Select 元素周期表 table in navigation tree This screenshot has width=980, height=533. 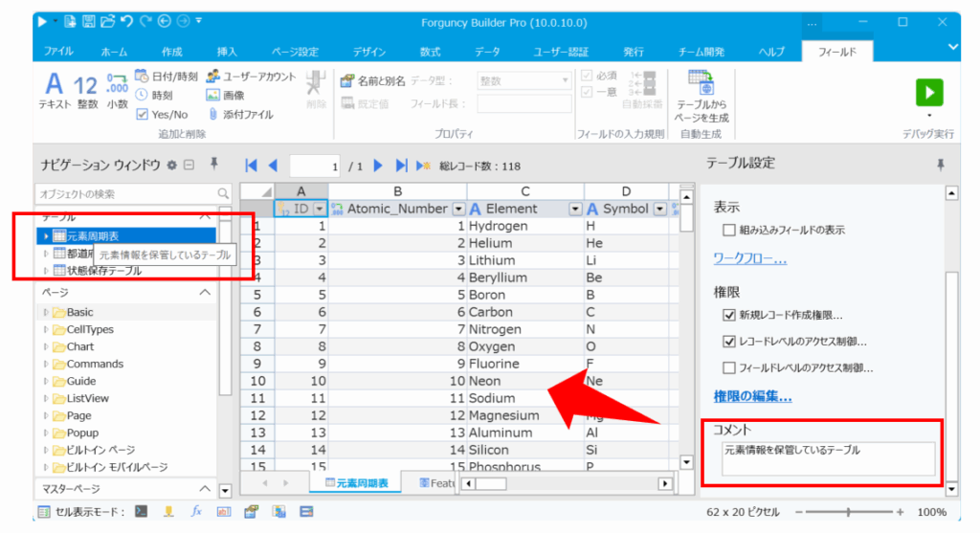(126, 235)
